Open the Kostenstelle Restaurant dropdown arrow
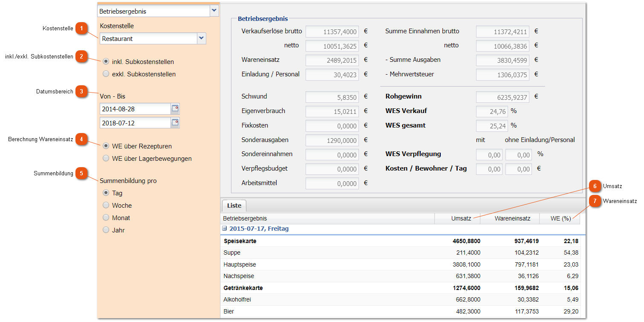 (x=202, y=38)
